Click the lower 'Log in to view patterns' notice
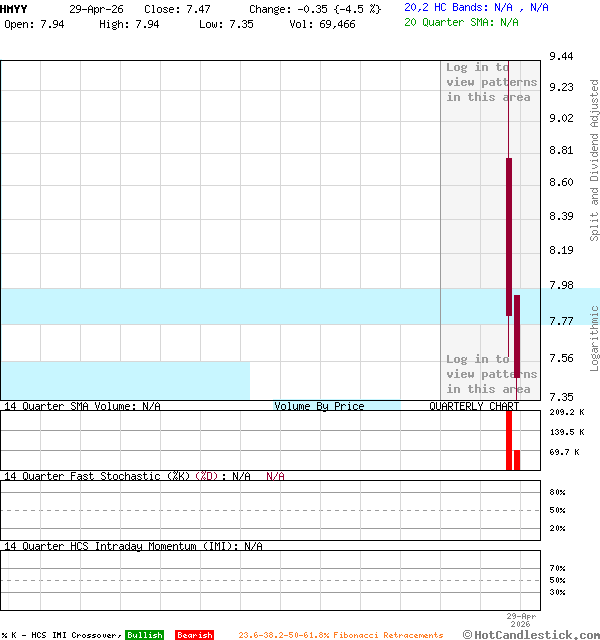600x640 pixels. [x=491, y=374]
